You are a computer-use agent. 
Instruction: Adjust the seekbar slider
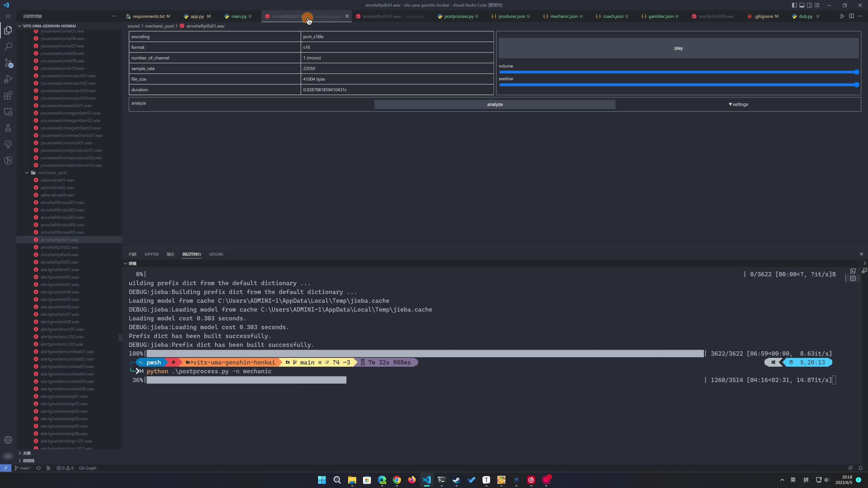click(679, 85)
